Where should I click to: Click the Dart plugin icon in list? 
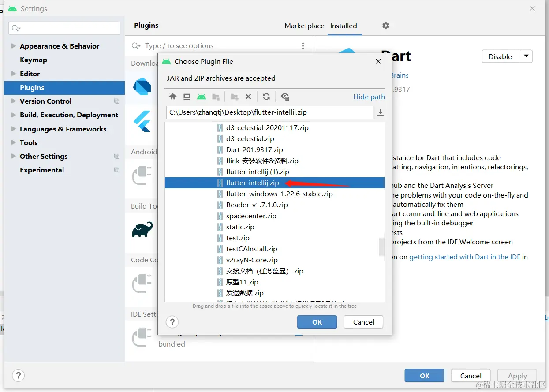click(x=142, y=86)
